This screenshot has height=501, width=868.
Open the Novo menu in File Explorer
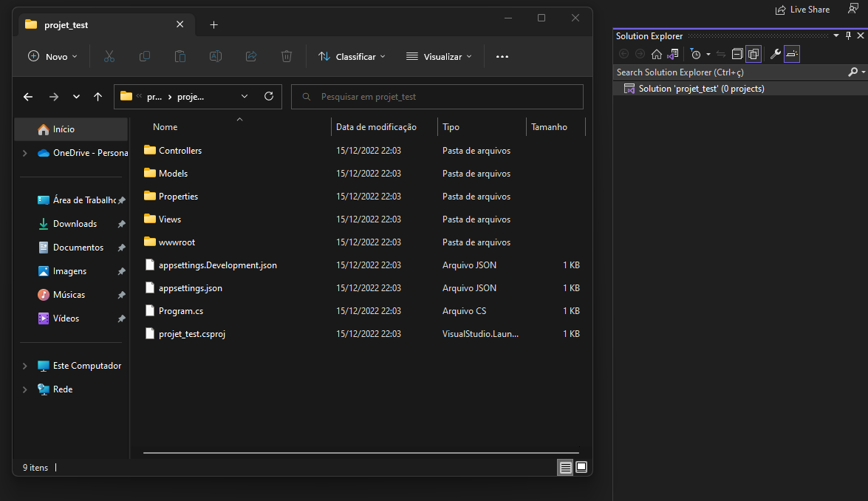tap(52, 56)
